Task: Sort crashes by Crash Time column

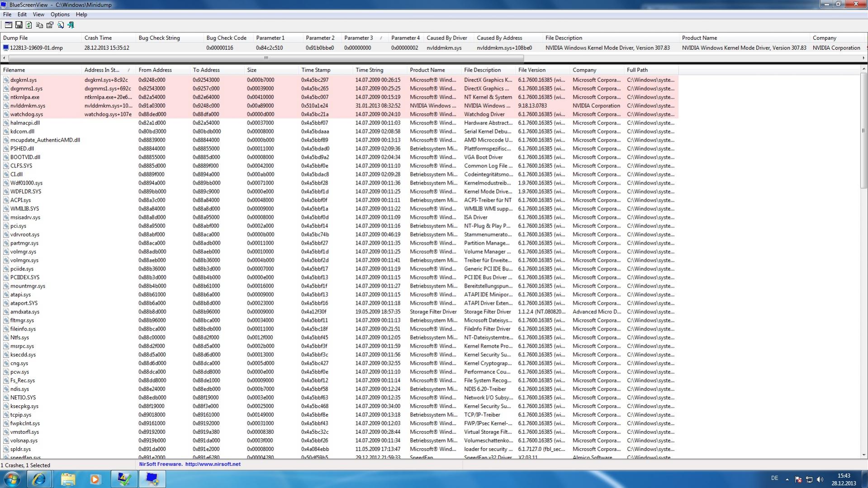Action: pyautogui.click(x=109, y=38)
